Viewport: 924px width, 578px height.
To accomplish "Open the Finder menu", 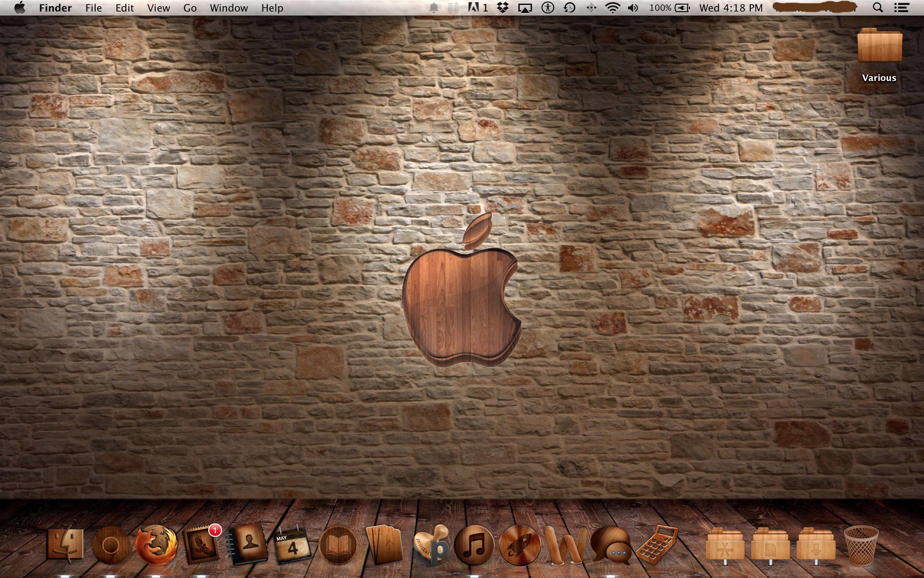I will tap(55, 8).
